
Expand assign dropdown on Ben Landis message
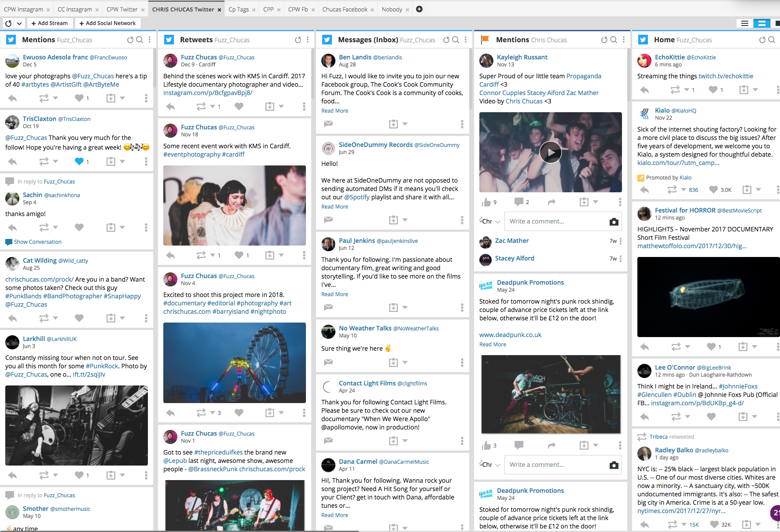click(x=405, y=124)
